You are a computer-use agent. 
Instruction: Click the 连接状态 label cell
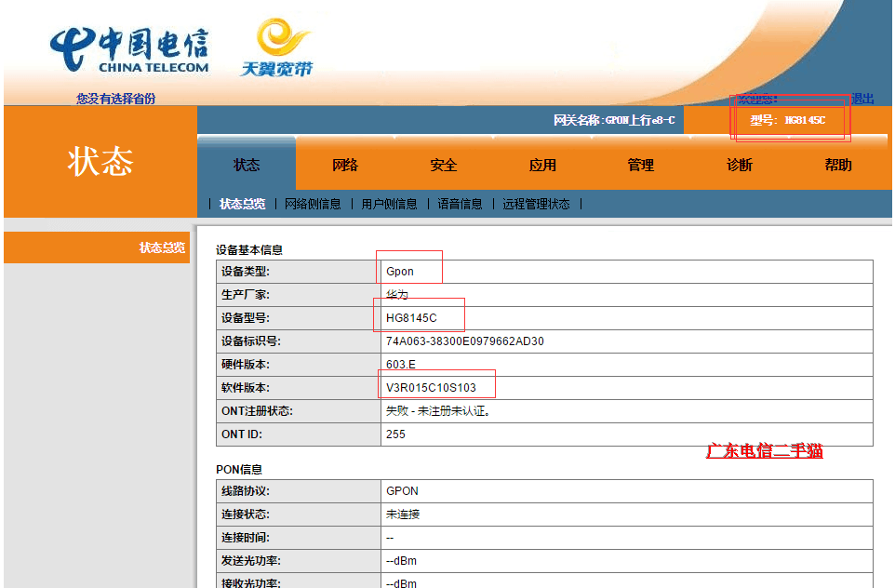pos(299,514)
